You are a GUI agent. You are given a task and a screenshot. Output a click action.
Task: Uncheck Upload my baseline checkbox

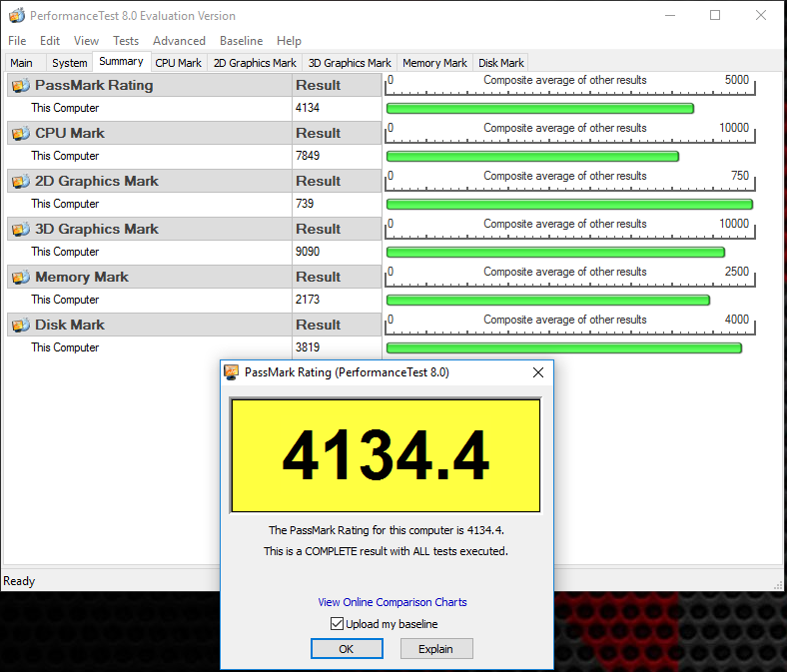tap(337, 624)
